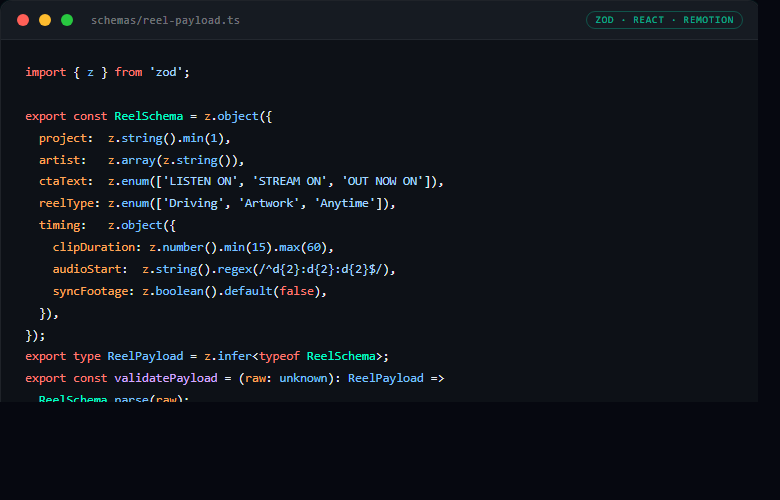780x500 pixels.
Task: Click the import keyword on first line
Action: pos(46,72)
